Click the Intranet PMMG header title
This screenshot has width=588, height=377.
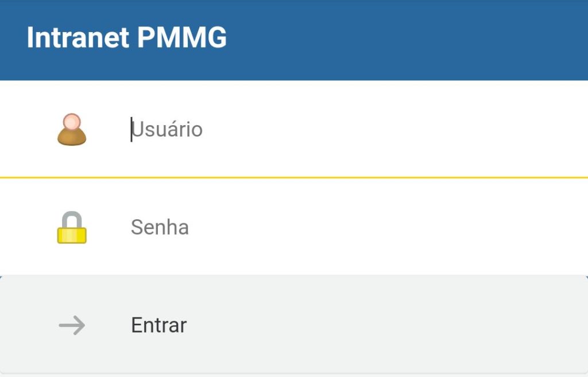[x=126, y=38]
